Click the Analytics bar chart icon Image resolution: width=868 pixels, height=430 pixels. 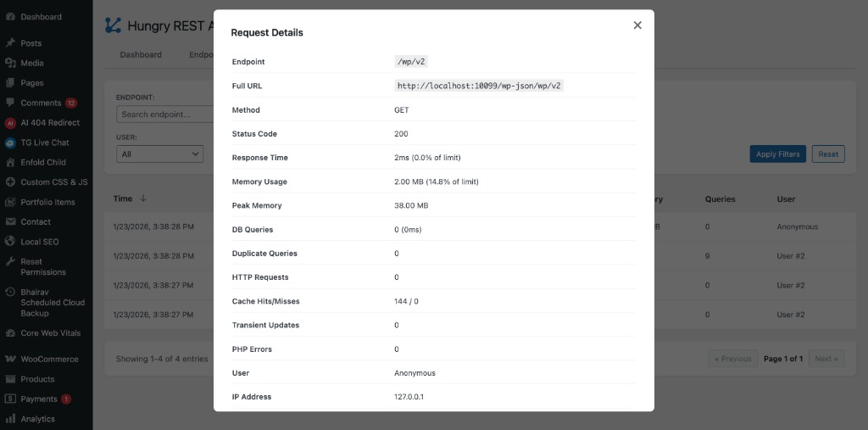[x=10, y=419]
